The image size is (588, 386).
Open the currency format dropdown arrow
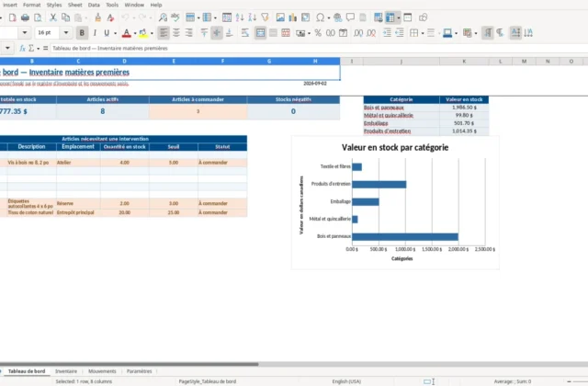point(309,33)
